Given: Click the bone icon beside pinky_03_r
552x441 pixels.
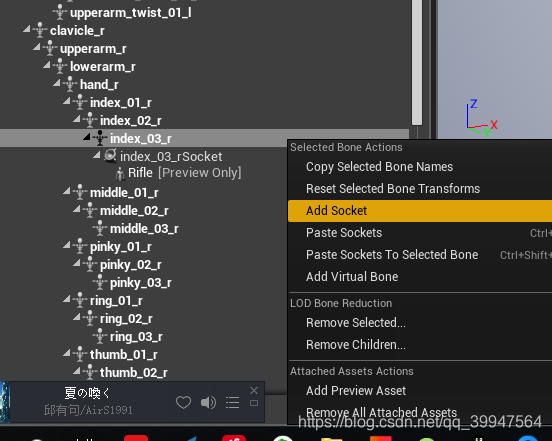Looking at the screenshot, I should [x=100, y=282].
